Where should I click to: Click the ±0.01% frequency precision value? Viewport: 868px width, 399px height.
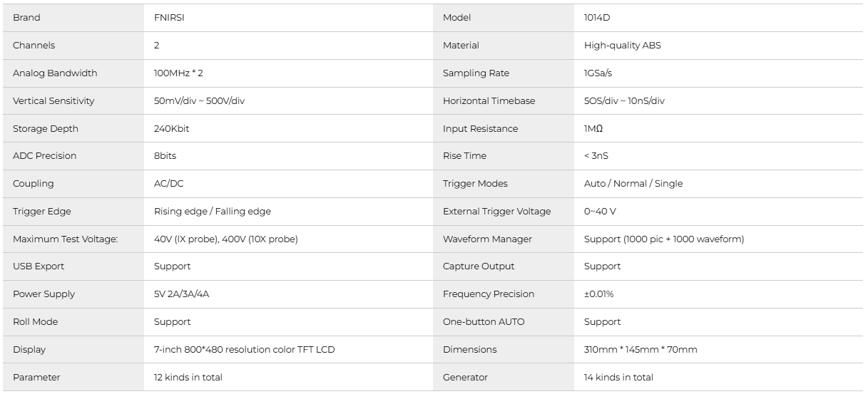pyautogui.click(x=600, y=294)
